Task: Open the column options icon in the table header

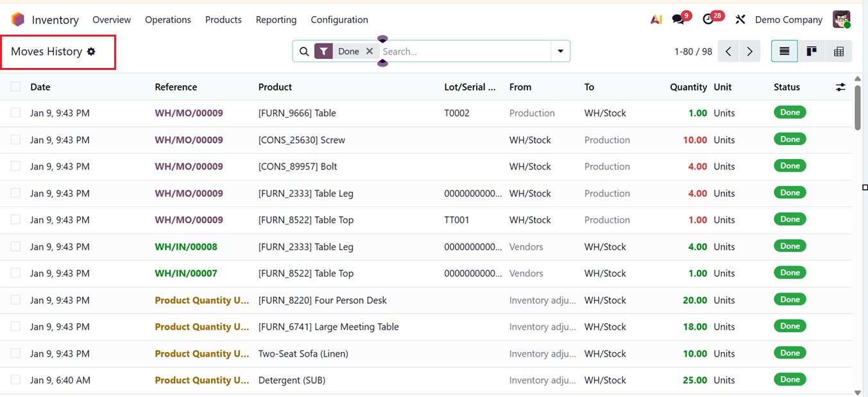Action: click(x=840, y=87)
